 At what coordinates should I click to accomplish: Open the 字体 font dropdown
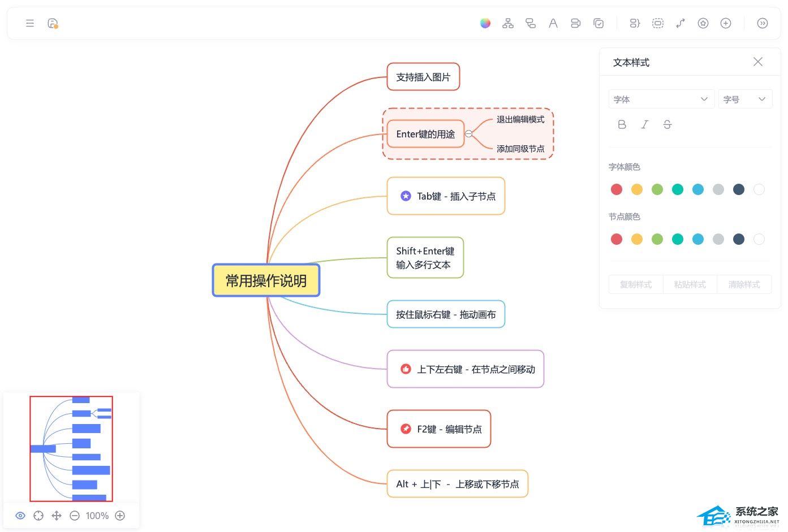[661, 100]
